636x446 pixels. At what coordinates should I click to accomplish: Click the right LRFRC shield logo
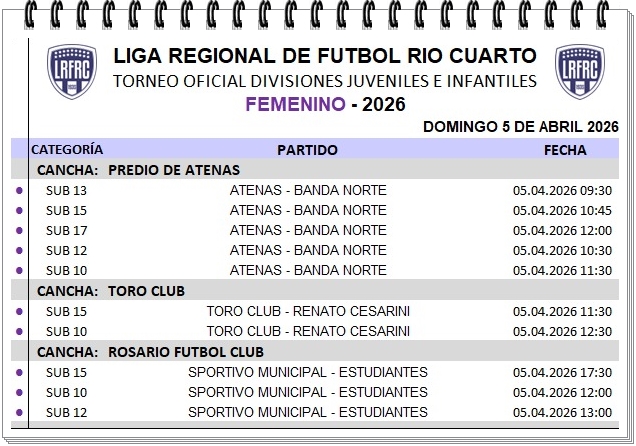[x=579, y=74]
